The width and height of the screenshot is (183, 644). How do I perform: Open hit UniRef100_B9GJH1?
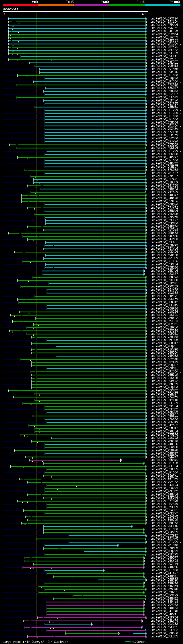click(164, 28)
